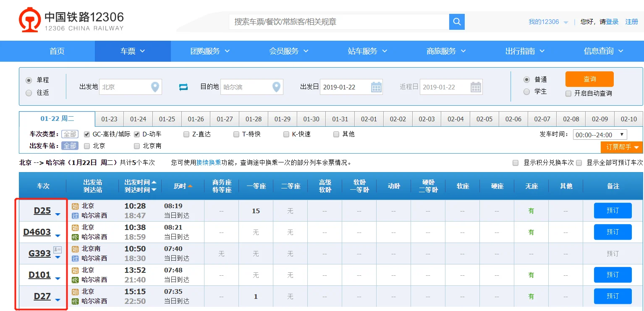Click the 历时 column sort arrow
Image resolution: width=644 pixels, height=311 pixels.
(191, 186)
